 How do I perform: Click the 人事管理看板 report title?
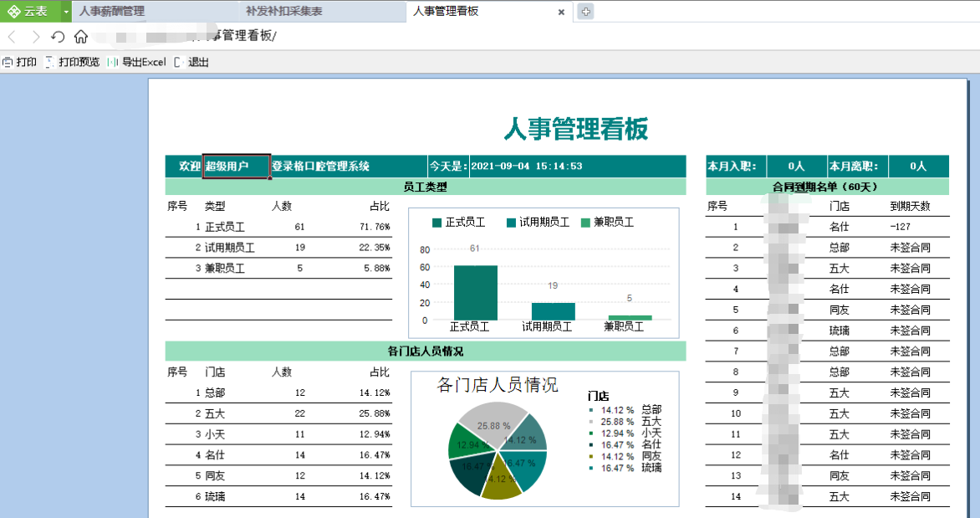(575, 129)
